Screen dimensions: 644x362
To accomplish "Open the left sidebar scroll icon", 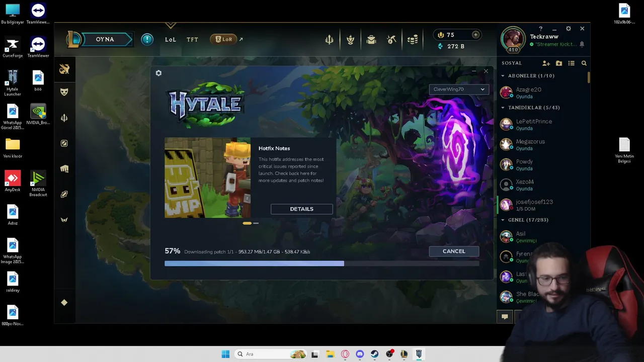I will (64, 194).
